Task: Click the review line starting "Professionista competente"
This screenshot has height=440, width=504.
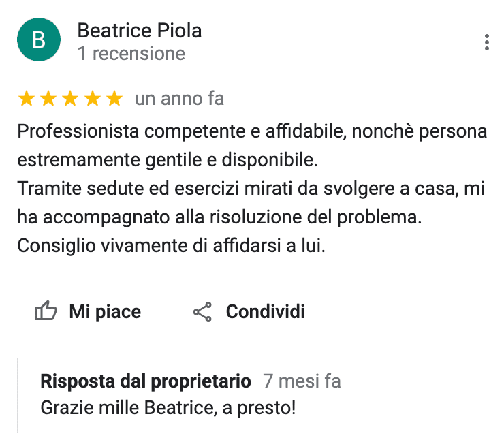Action: coord(252,131)
